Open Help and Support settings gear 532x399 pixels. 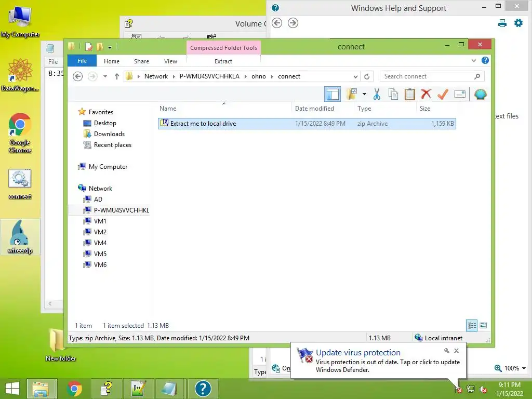pyautogui.click(x=518, y=23)
